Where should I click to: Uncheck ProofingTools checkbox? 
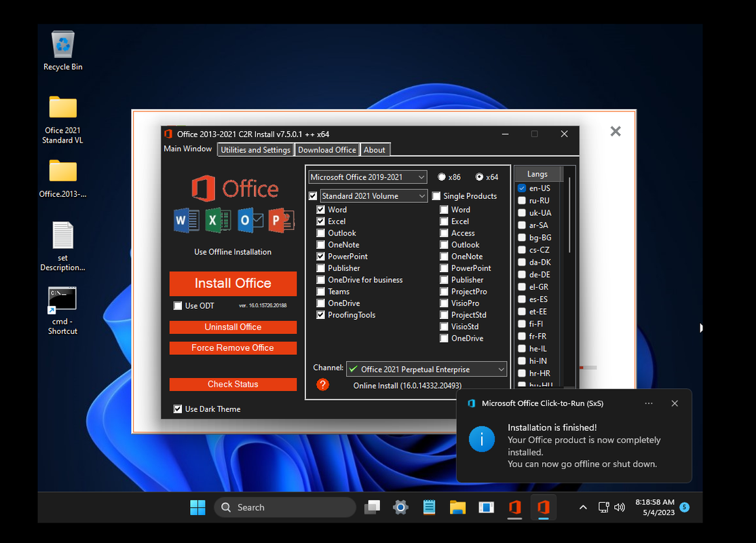click(320, 315)
